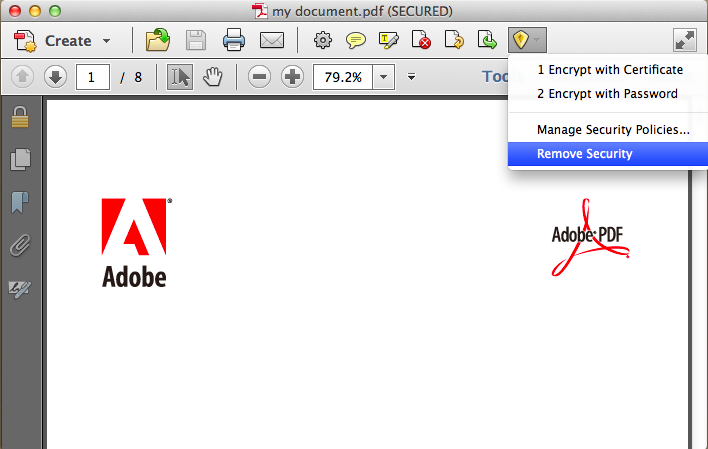Viewport: 708px width, 449px height.
Task: Click the PDF file icon in title bar
Action: coord(260,11)
